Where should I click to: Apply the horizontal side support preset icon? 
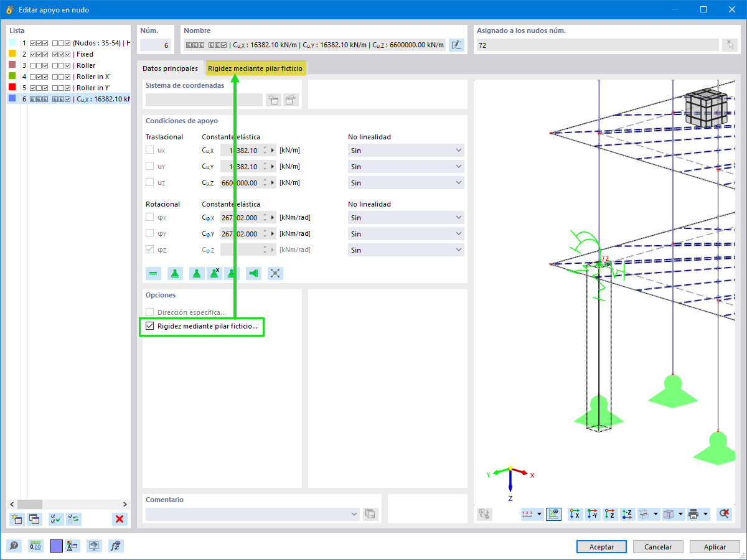pos(253,273)
